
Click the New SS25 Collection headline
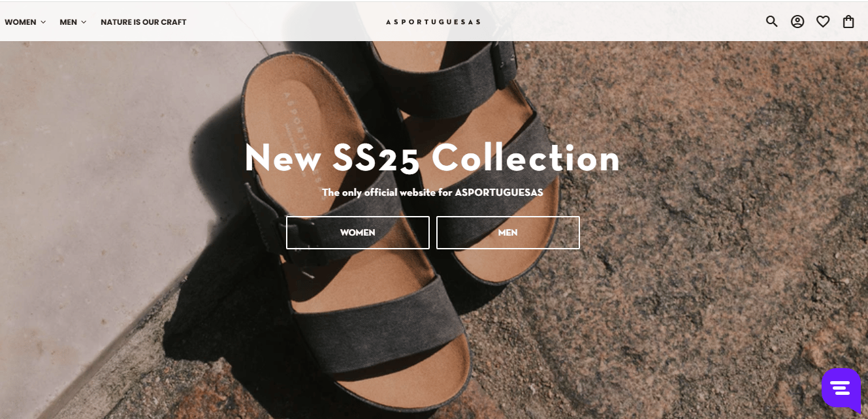tap(432, 158)
